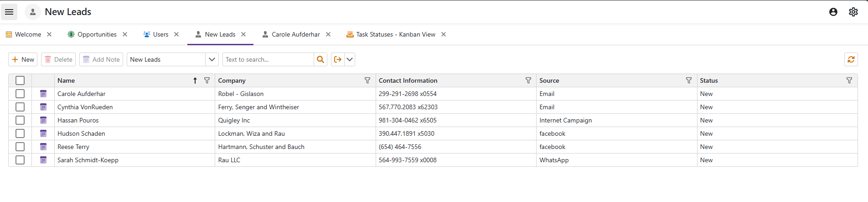The width and height of the screenshot is (868, 202).
Task: Click Ferry, Senger and Wintheiser cell
Action: point(295,107)
